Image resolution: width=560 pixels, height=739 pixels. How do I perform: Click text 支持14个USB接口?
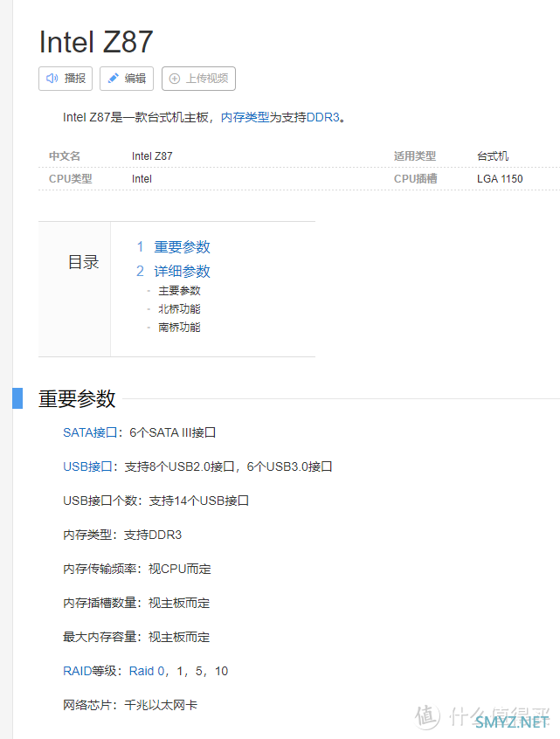click(x=198, y=501)
